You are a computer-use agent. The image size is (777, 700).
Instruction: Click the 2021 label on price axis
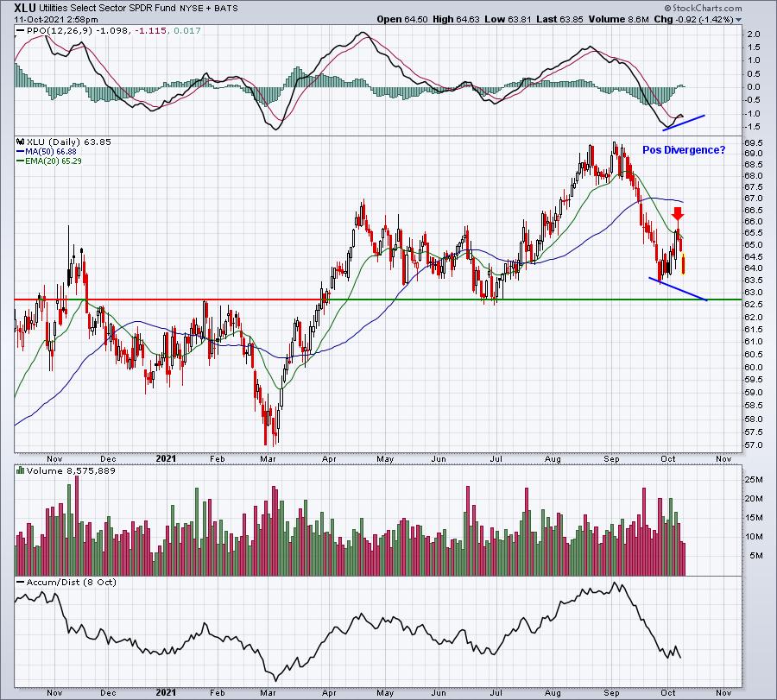coord(166,458)
